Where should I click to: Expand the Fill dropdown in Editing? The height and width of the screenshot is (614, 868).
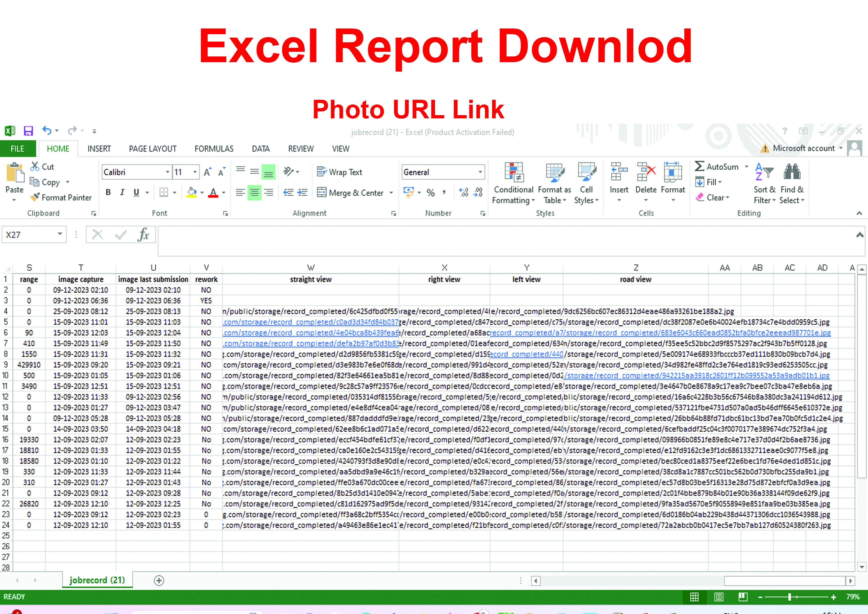[x=720, y=182]
